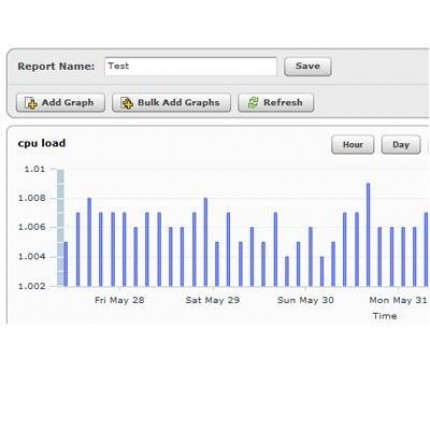Click the Time axis label
The height and width of the screenshot is (430, 430).
[x=385, y=316]
